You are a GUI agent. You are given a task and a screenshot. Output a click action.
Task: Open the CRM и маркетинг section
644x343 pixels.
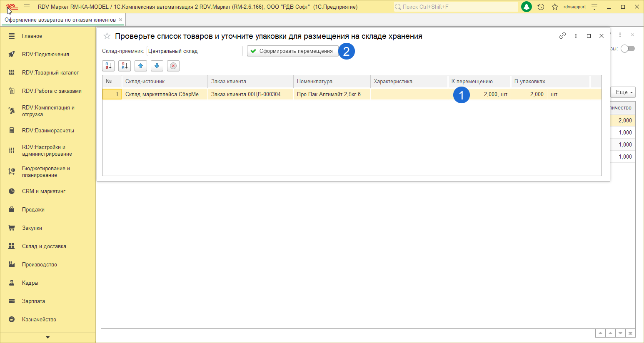[x=48, y=191]
